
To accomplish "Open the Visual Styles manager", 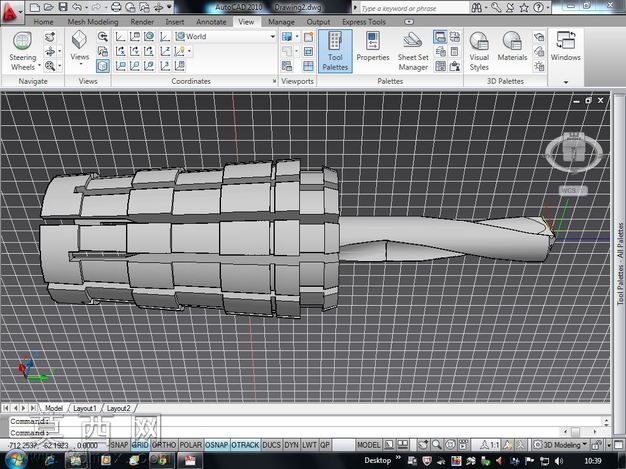I will [479, 51].
